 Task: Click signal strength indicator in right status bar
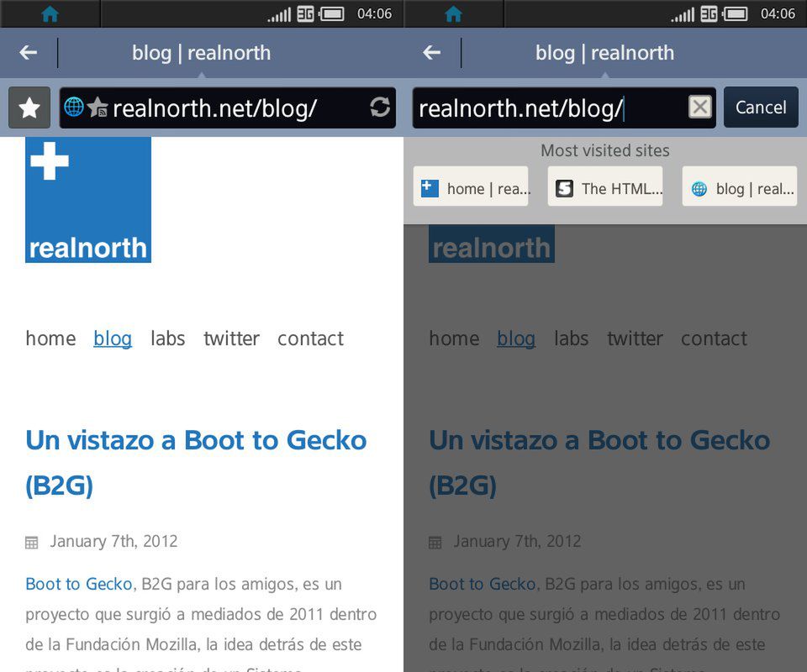[x=683, y=14]
